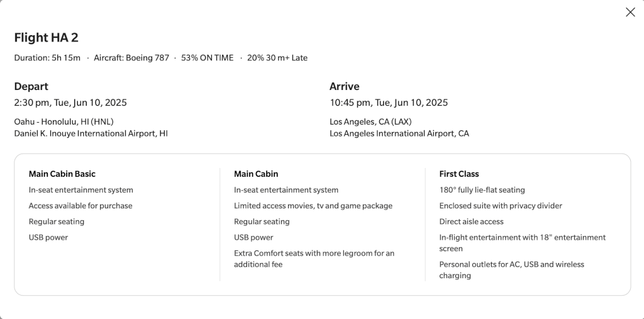Click the Extra Comfort seats description
Screen dimensions: 644x319
314,259
